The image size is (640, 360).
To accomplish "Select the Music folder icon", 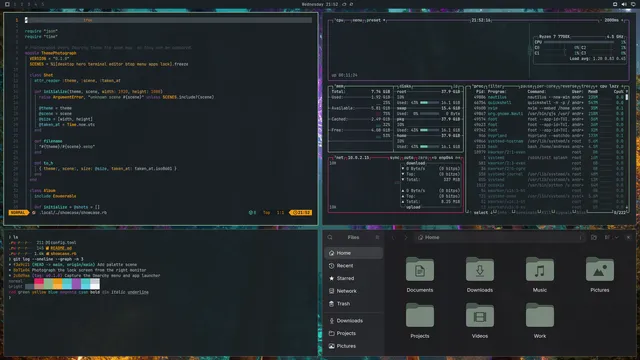I will pyautogui.click(x=540, y=270).
